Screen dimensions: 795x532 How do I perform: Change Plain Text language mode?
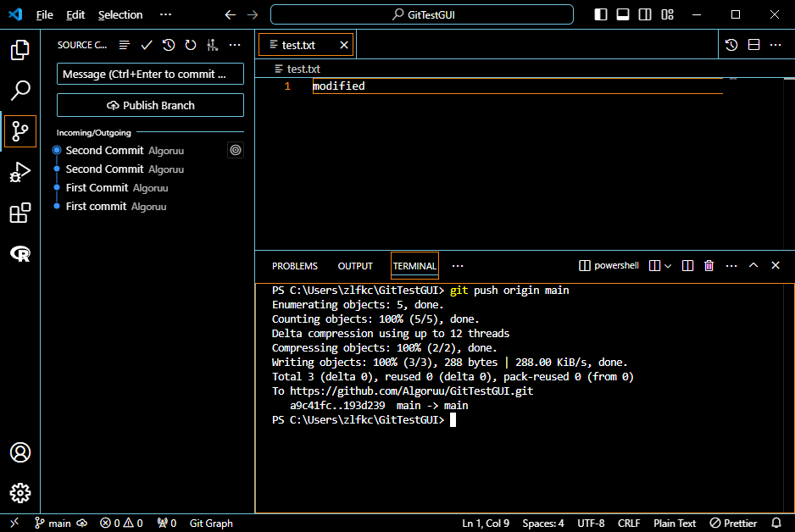pyautogui.click(x=675, y=523)
